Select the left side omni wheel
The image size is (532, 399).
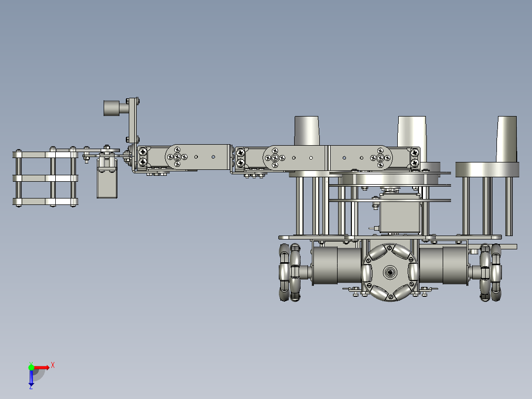coord(290,272)
